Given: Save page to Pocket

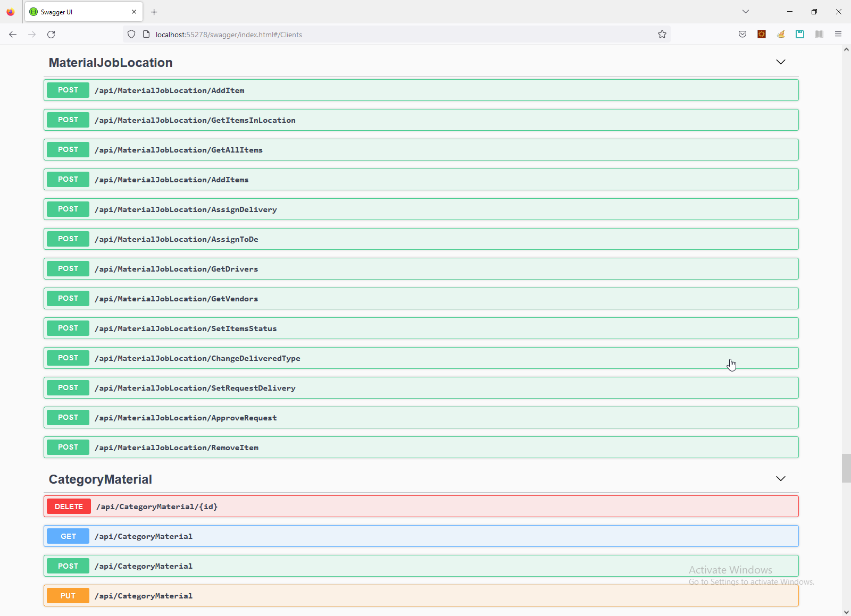Looking at the screenshot, I should point(742,34).
